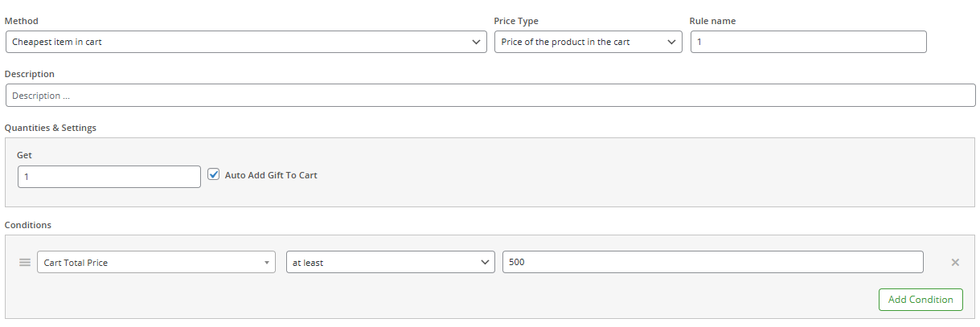The width and height of the screenshot is (980, 327).
Task: Click the 'Auto Add Gift To Cart' label text
Action: (271, 175)
